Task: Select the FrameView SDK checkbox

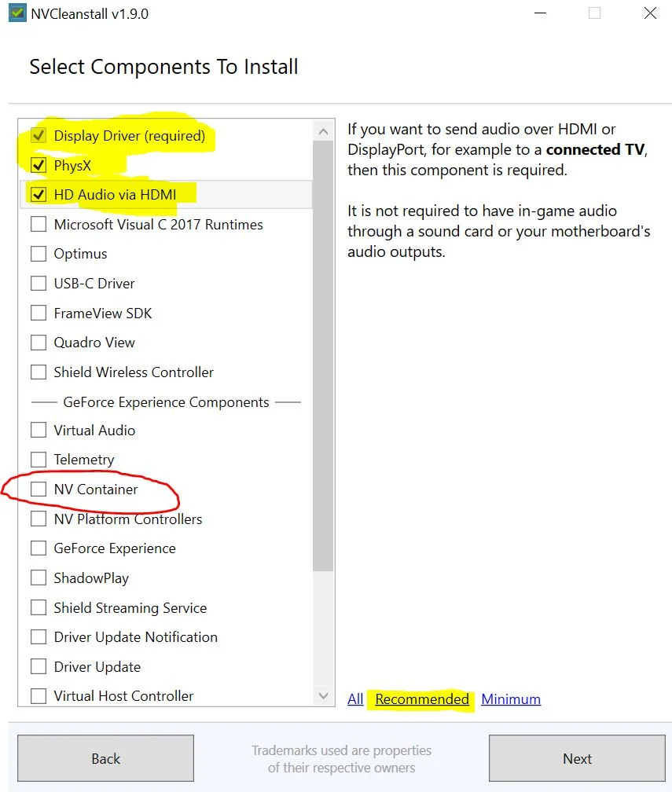Action: point(39,313)
